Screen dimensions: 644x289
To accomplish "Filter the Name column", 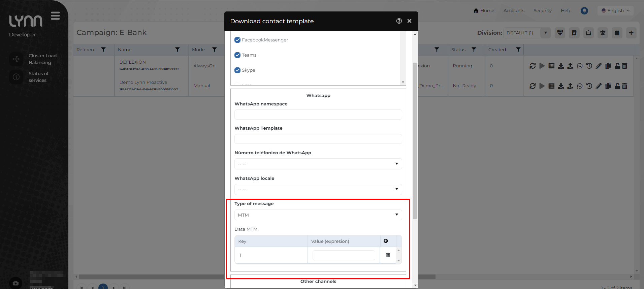I will [178, 50].
